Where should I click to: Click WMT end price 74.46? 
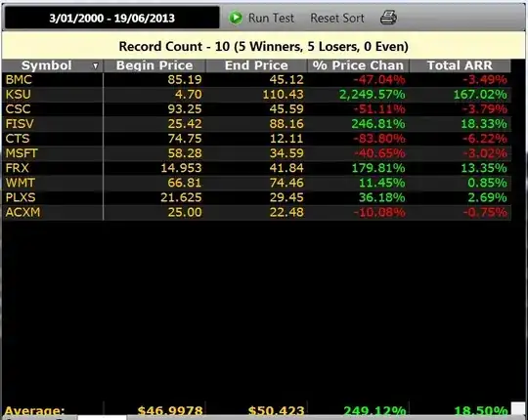[286, 183]
